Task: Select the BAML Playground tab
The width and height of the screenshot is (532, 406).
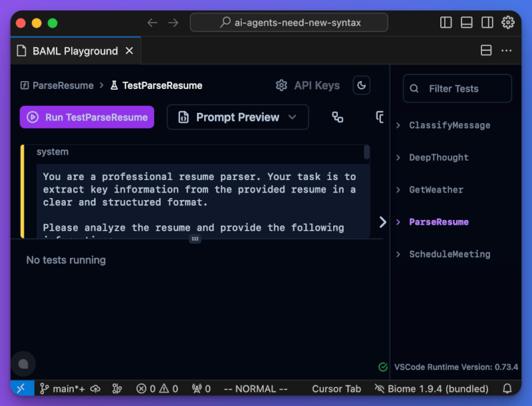Action: point(75,51)
